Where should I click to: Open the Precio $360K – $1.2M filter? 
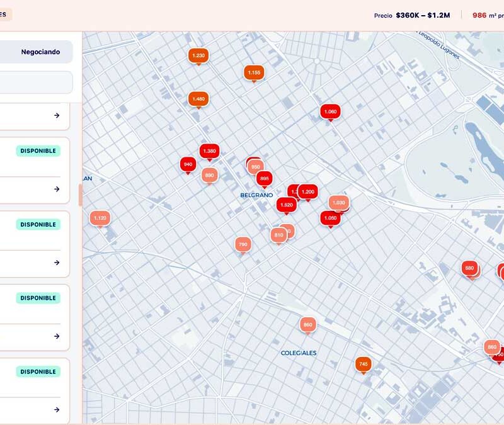(x=412, y=15)
